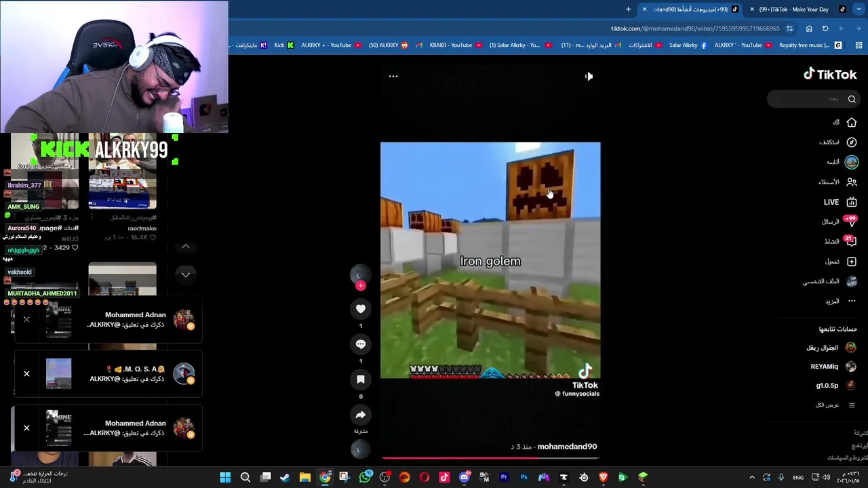This screenshot has height=488, width=868.
Task: Open the Kick bookmark
Action: tap(283, 45)
